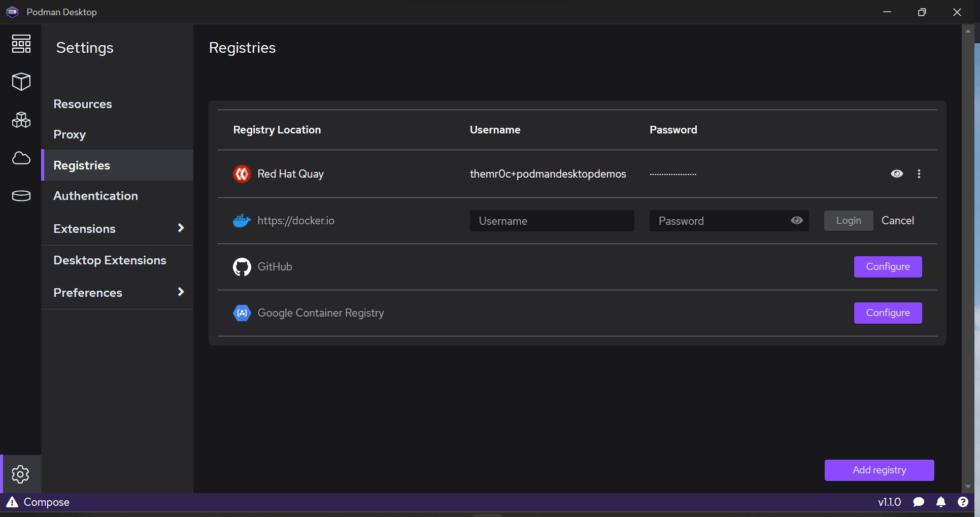980x517 pixels.
Task: Click the Google Container Registry logo icon
Action: point(242,313)
